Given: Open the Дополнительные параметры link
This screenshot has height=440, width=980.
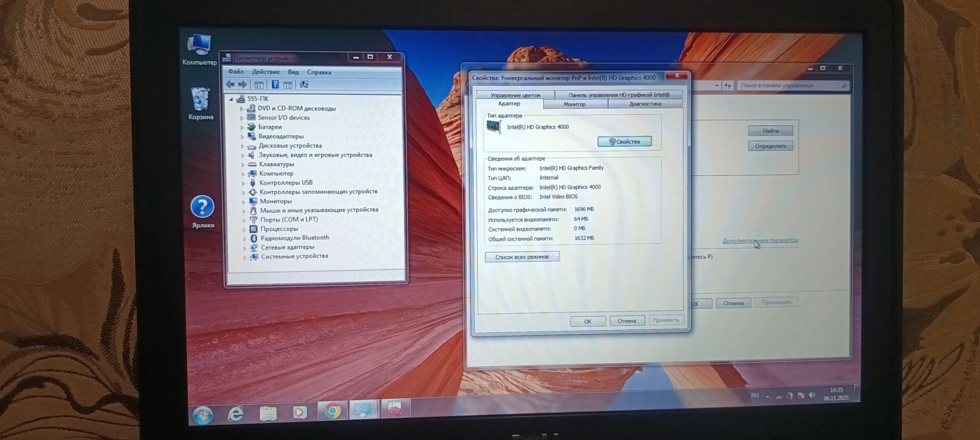Looking at the screenshot, I should tap(760, 240).
